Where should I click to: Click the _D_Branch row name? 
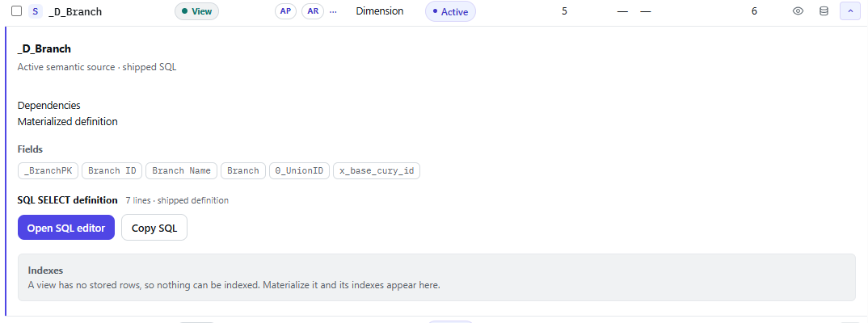point(75,11)
